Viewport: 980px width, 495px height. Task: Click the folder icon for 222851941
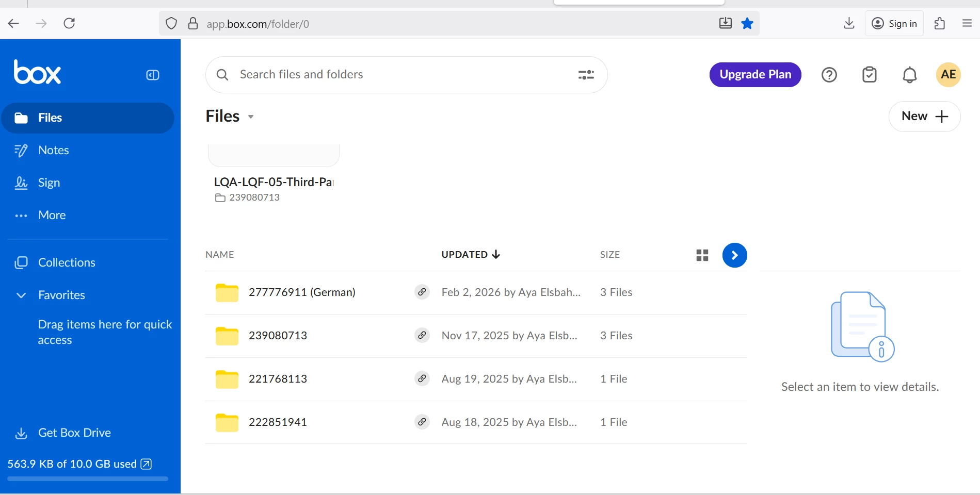click(x=227, y=422)
